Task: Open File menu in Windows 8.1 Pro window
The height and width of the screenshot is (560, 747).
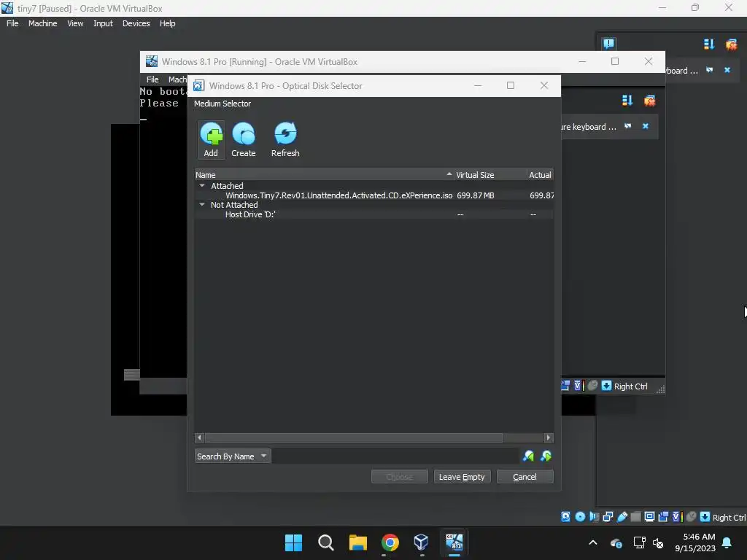Action: [152, 79]
